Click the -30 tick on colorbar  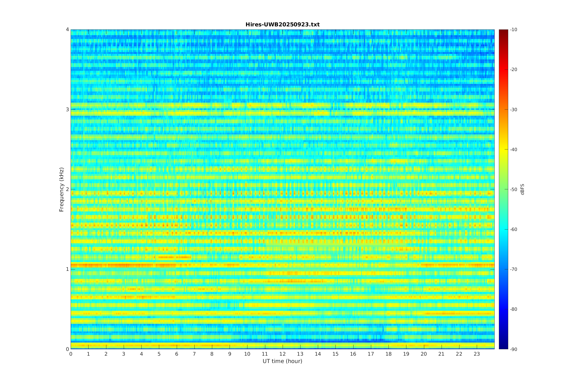pyautogui.click(x=513, y=110)
